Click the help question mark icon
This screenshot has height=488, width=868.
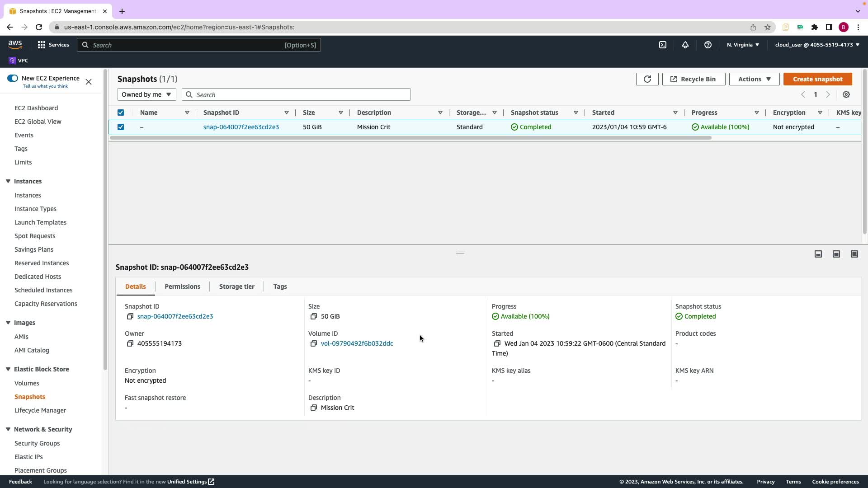[x=708, y=45]
